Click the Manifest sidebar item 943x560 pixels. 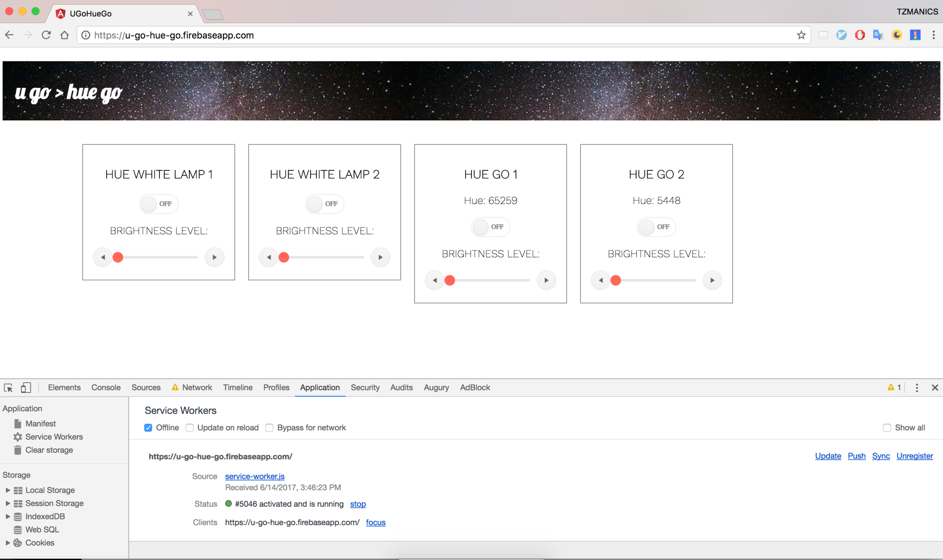40,424
